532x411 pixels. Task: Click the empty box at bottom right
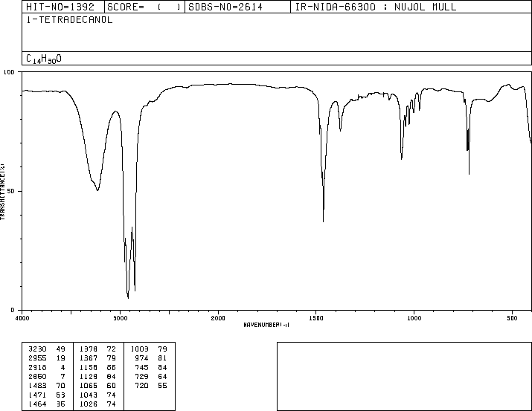pos(403,376)
